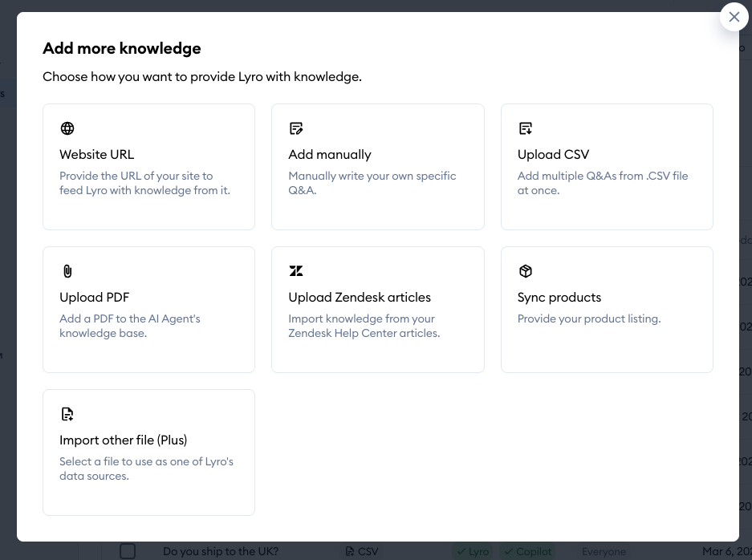Click the 'Provide your product listing.' description
This screenshot has width=752, height=560.
tap(588, 319)
